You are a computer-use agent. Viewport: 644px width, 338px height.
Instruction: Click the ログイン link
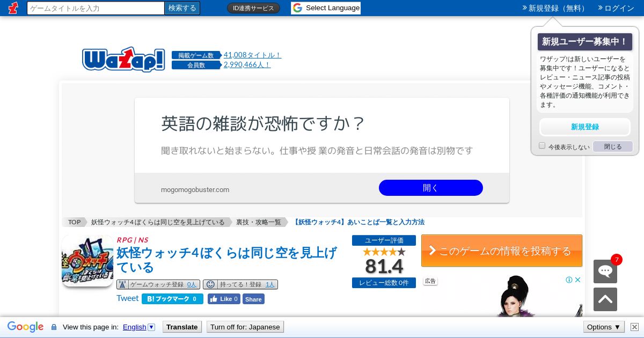pos(616,8)
